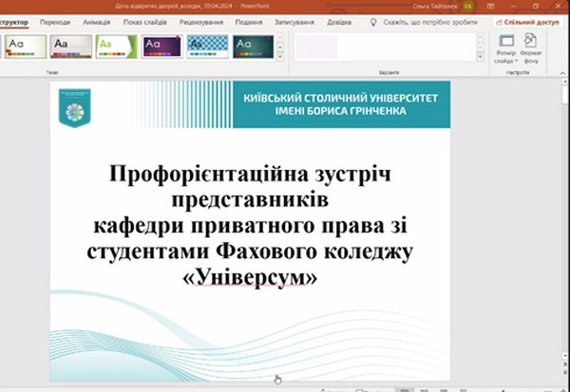The width and height of the screenshot is (570, 392).
Task: Open ribbon display options in title bar
Action: pyautogui.click(x=490, y=7)
